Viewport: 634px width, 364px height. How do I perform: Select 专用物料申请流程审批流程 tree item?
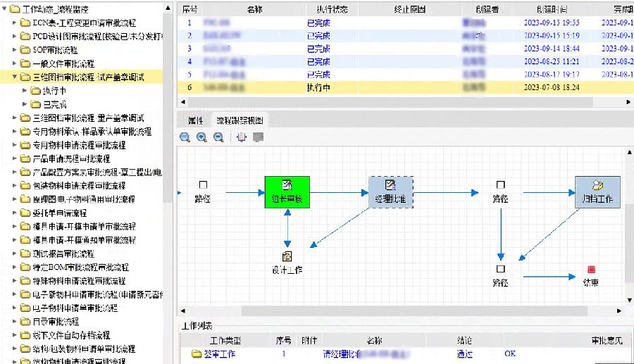point(79,144)
